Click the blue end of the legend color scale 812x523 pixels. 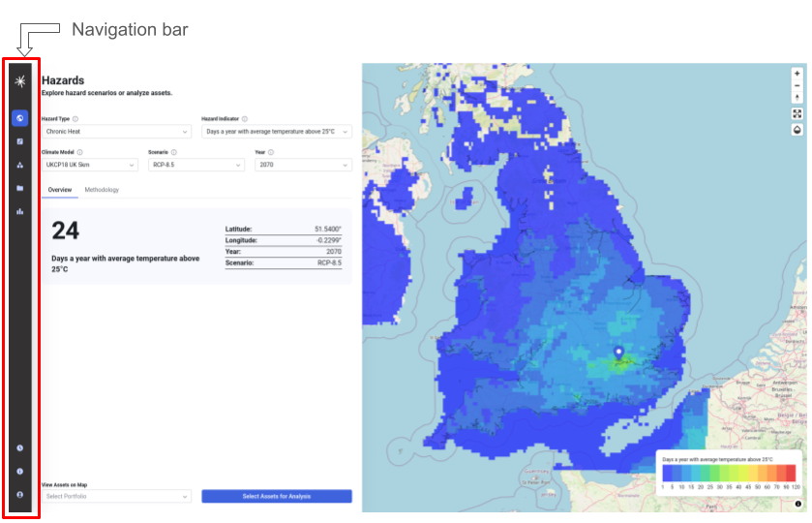click(668, 474)
